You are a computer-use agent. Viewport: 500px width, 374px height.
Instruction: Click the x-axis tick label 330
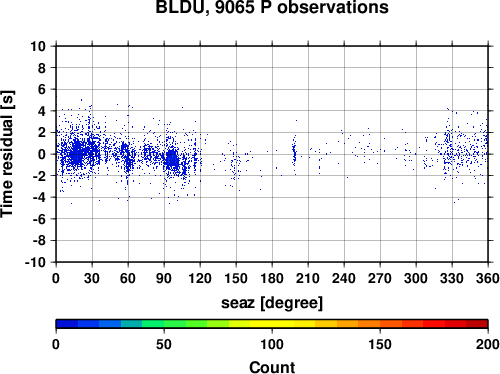tap(452, 278)
